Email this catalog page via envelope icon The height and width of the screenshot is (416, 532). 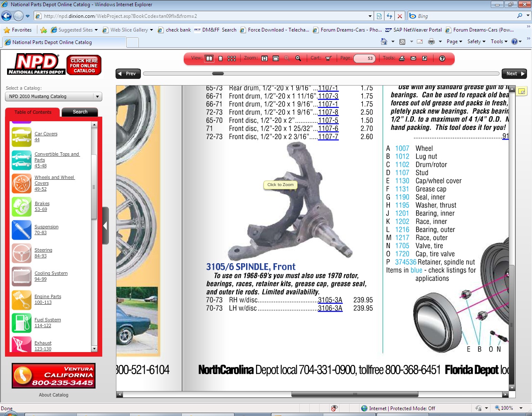click(x=413, y=59)
